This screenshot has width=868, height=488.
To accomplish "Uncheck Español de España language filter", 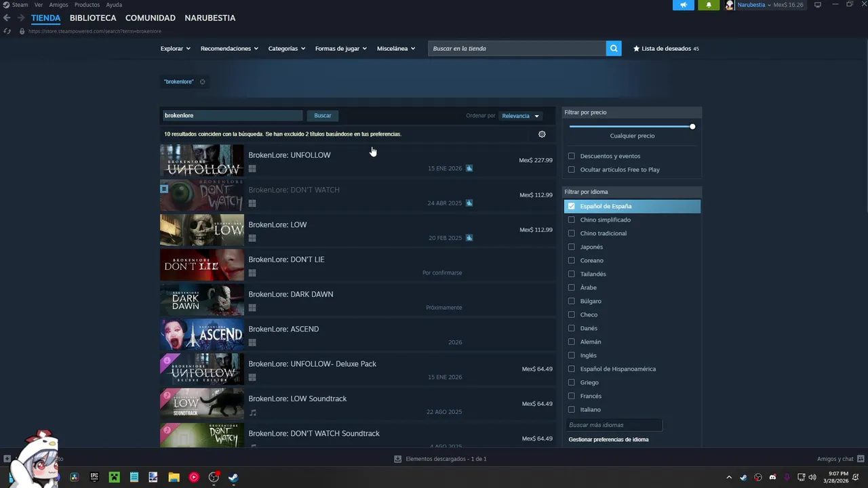I will pos(571,206).
